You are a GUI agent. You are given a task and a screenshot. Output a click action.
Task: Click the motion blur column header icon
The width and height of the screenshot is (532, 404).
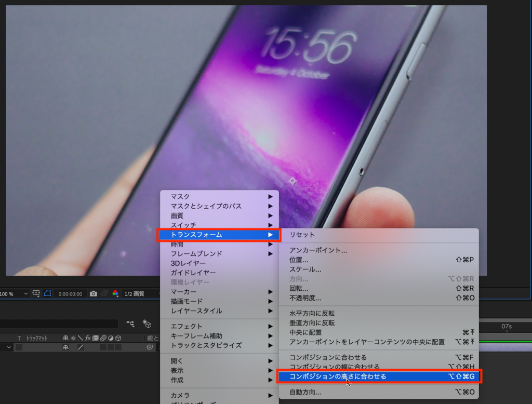click(103, 338)
